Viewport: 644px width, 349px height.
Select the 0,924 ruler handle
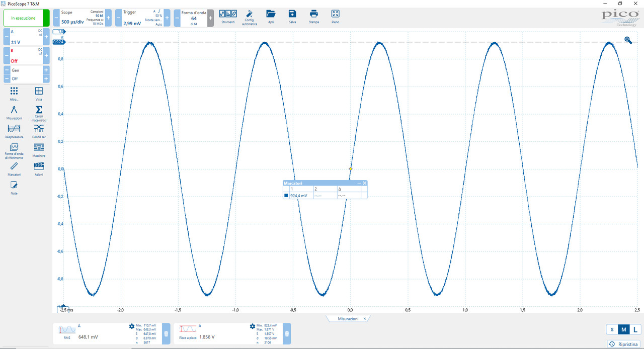pyautogui.click(x=58, y=42)
